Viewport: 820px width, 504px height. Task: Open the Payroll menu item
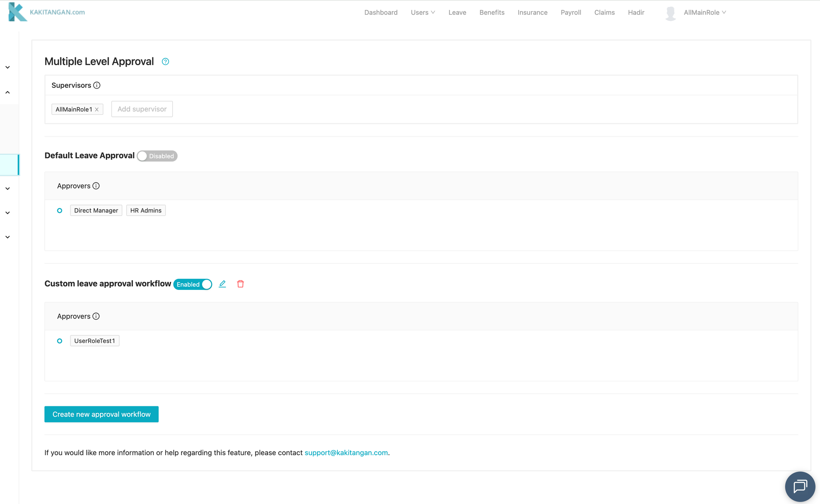coord(571,12)
